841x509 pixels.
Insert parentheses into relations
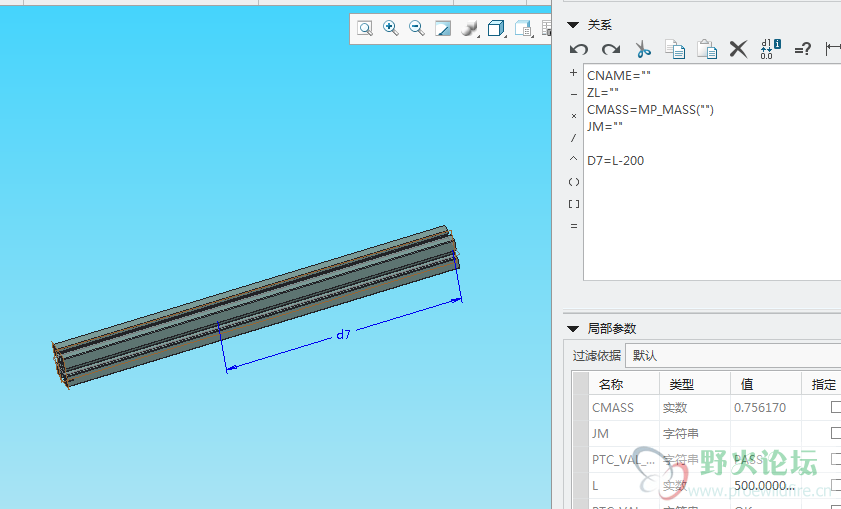pyautogui.click(x=573, y=182)
